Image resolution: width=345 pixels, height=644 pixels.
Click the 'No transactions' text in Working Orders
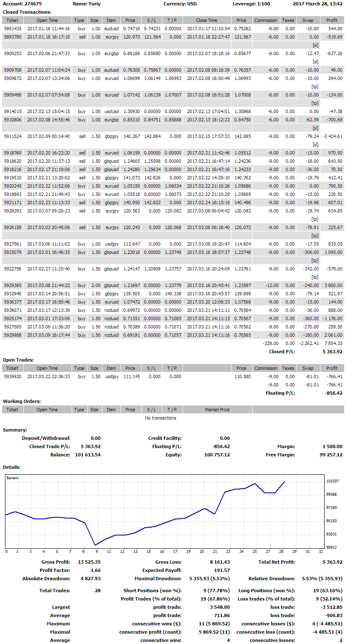[161, 418]
